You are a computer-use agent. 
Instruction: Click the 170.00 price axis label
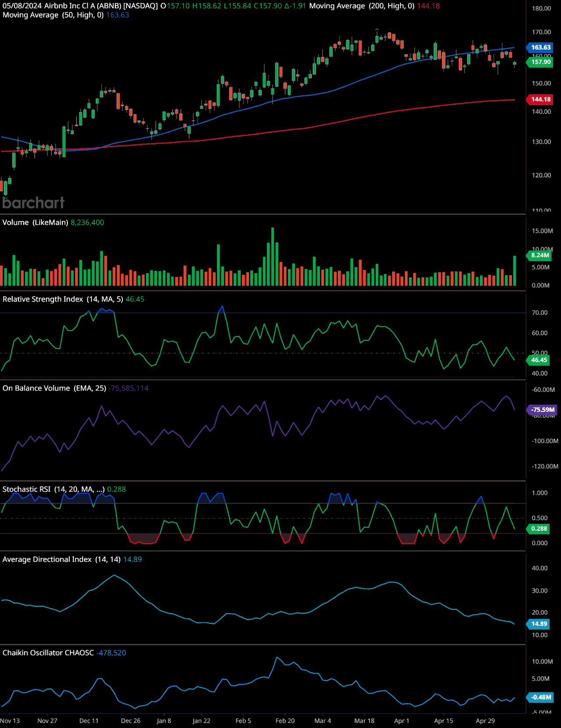pos(541,32)
